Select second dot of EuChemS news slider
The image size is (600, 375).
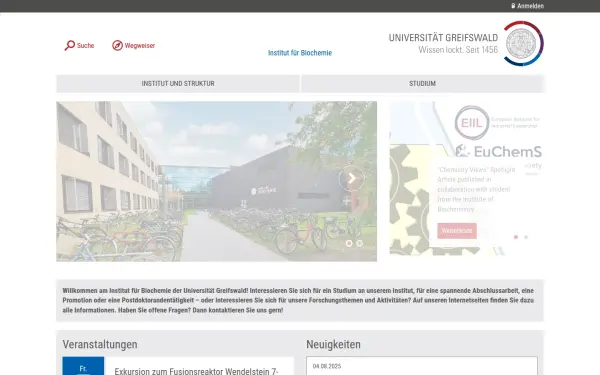point(526,237)
